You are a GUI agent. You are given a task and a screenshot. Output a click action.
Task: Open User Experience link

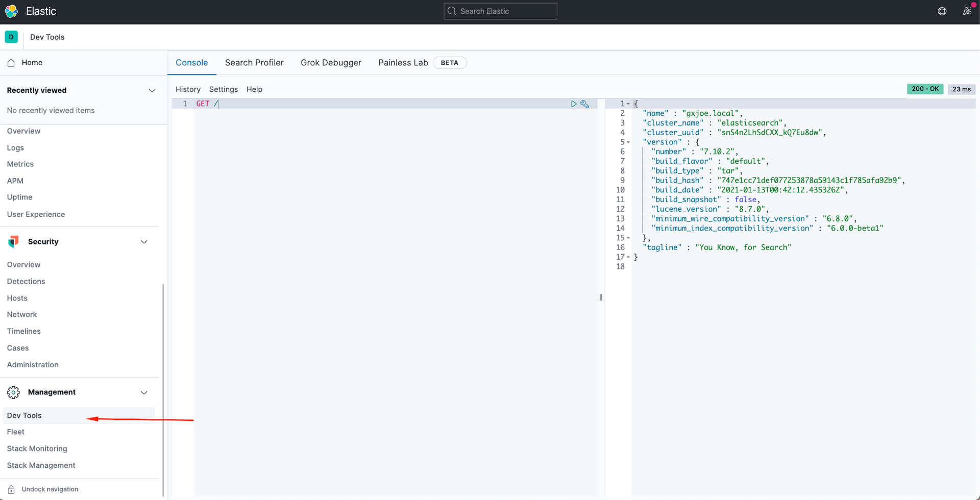coord(36,214)
